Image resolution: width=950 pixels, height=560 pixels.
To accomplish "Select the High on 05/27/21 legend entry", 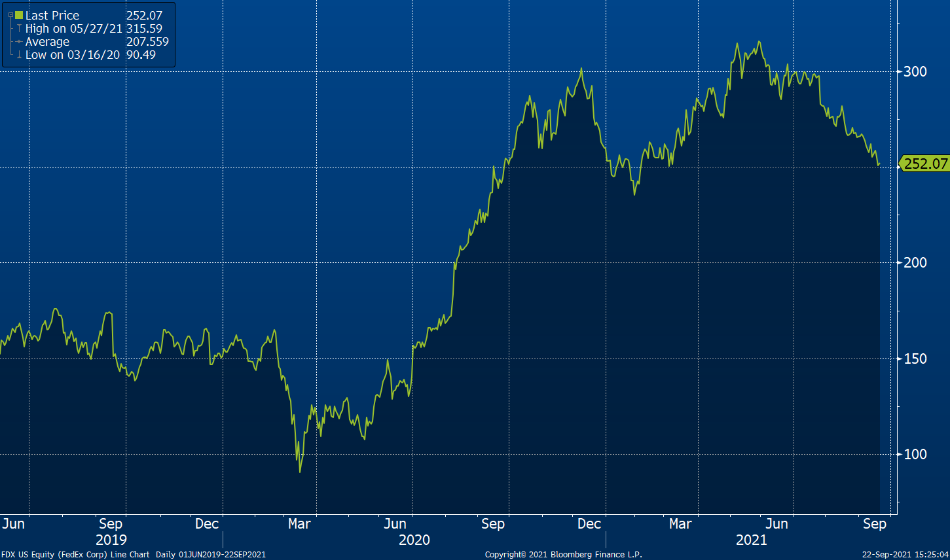I will (x=72, y=29).
